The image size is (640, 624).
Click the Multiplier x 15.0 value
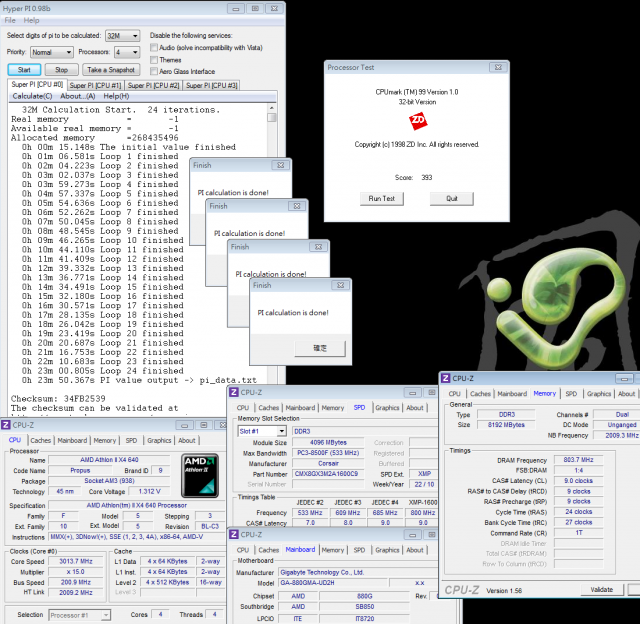pos(76,572)
